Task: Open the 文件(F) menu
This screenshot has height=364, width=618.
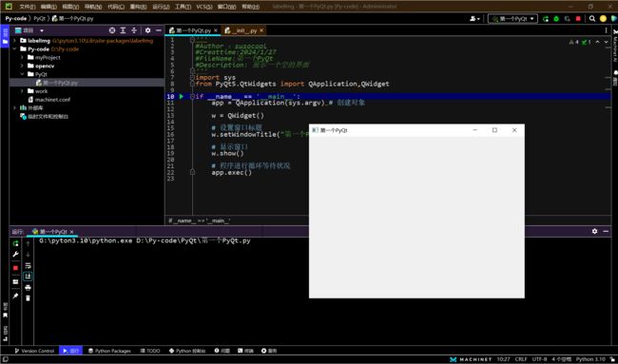Action: point(28,7)
